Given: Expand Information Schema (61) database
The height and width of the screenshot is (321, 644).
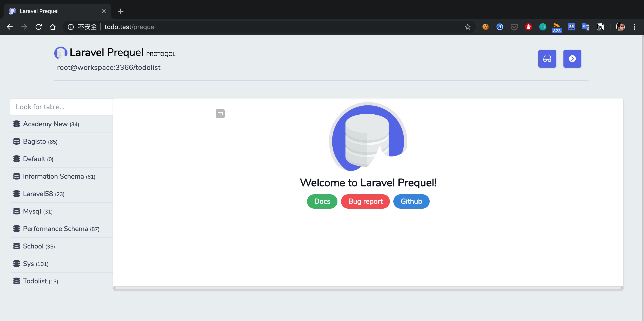Looking at the screenshot, I should [62, 176].
